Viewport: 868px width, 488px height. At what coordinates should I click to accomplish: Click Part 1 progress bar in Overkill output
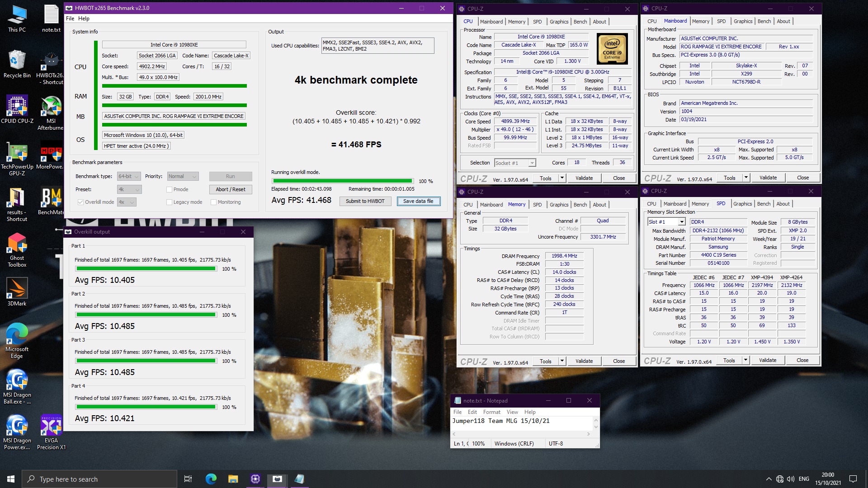(146, 268)
